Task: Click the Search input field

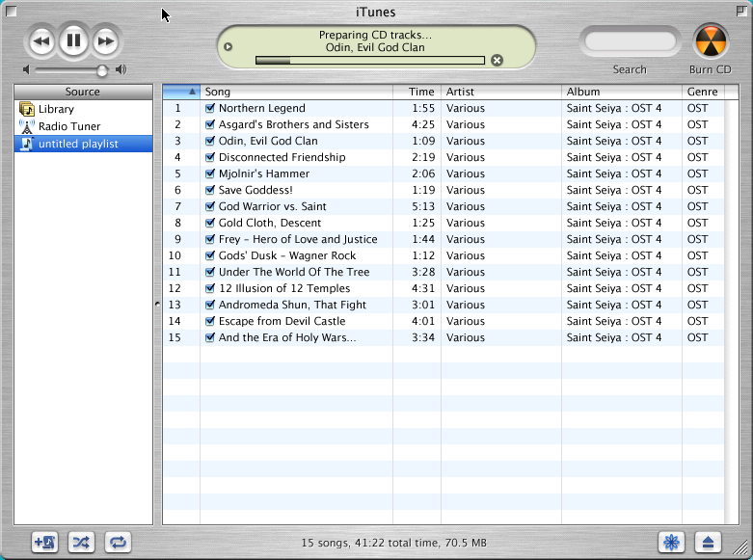Action: click(630, 41)
